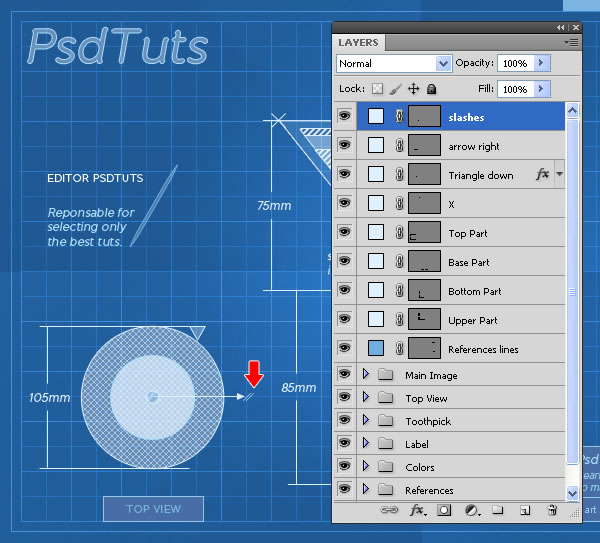
Task: Click folder icon of Main Image group
Action: click(385, 374)
